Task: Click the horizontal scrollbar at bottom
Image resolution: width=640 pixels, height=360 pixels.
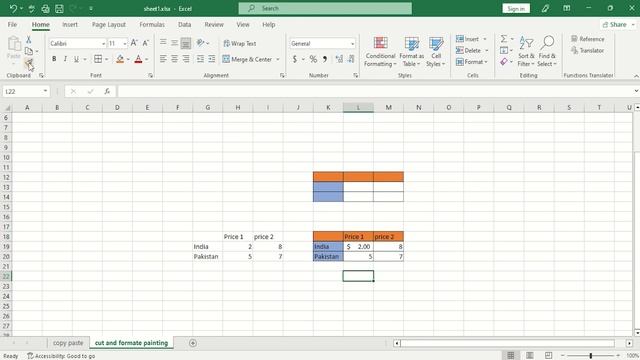Action: (507, 343)
